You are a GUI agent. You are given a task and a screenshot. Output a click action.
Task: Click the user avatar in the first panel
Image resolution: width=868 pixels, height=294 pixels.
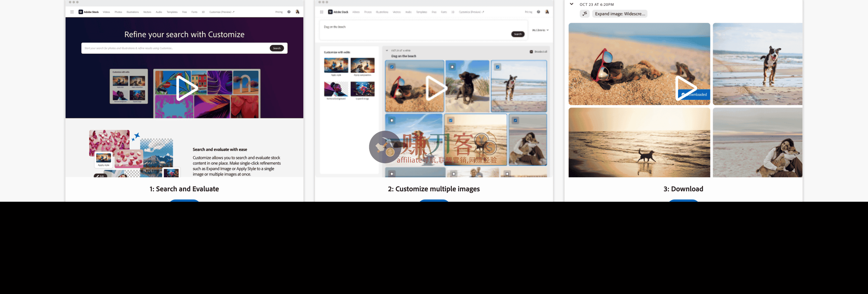pos(297,12)
